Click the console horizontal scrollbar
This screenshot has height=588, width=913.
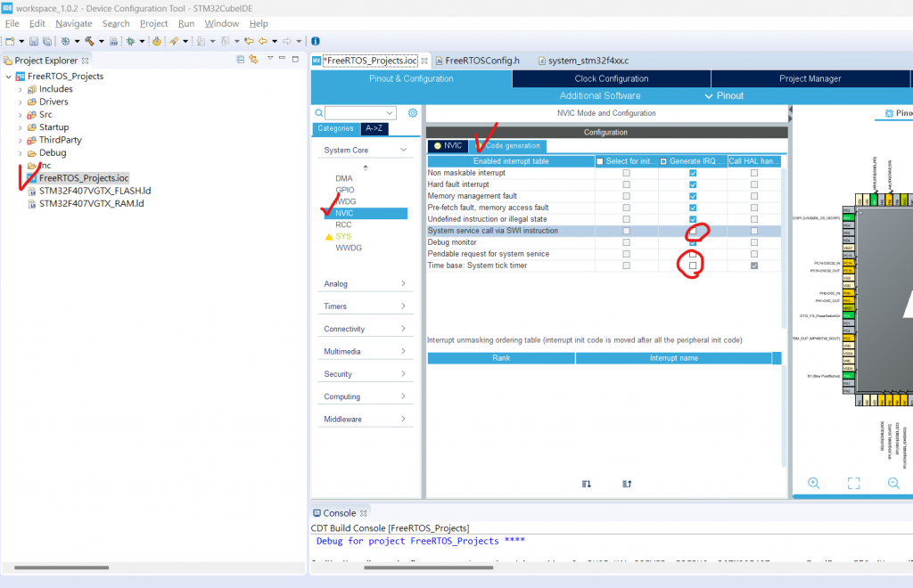429,568
